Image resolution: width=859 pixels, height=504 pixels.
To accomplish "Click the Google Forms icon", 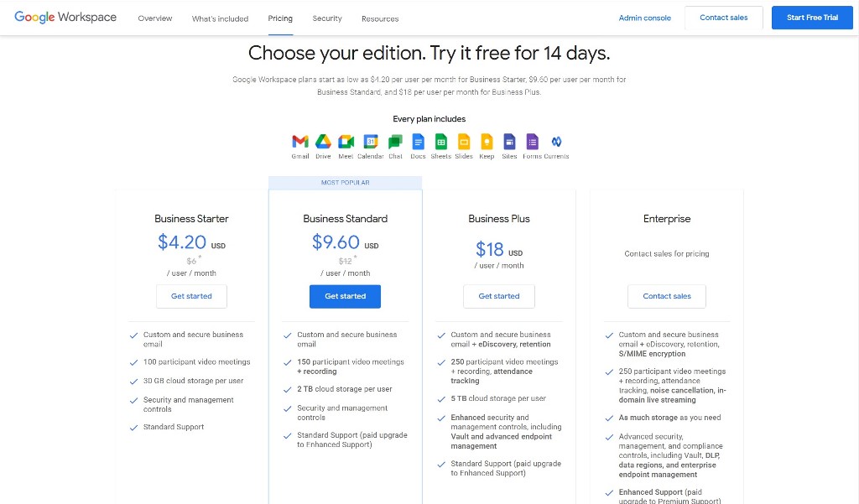I will 532,141.
